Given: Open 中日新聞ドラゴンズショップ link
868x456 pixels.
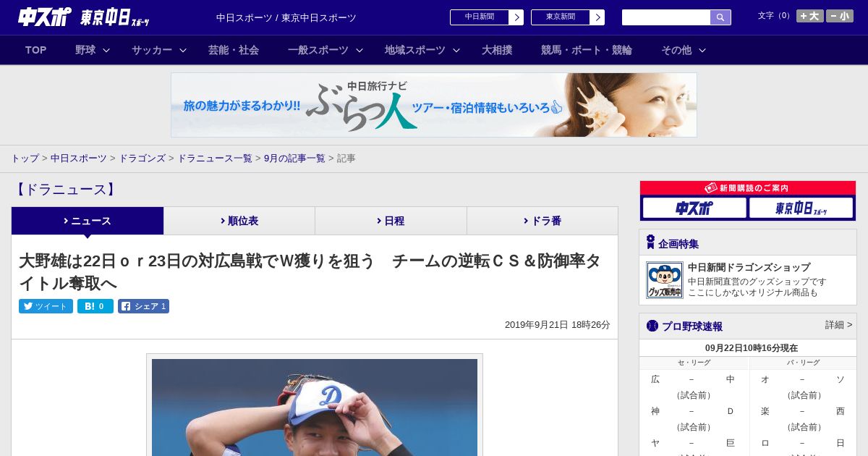Looking at the screenshot, I should (x=749, y=267).
